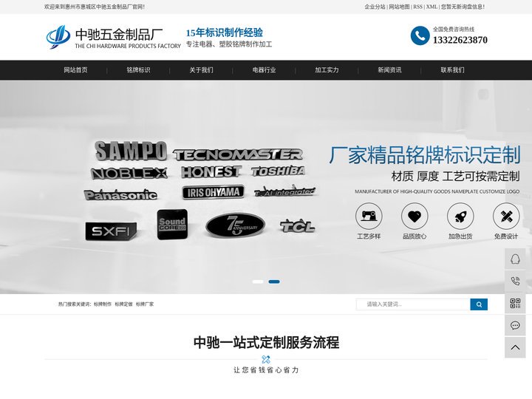Image resolution: width=532 pixels, height=399 pixels.
Task: Click hot keyword 标牌厂家
Action: (x=145, y=304)
